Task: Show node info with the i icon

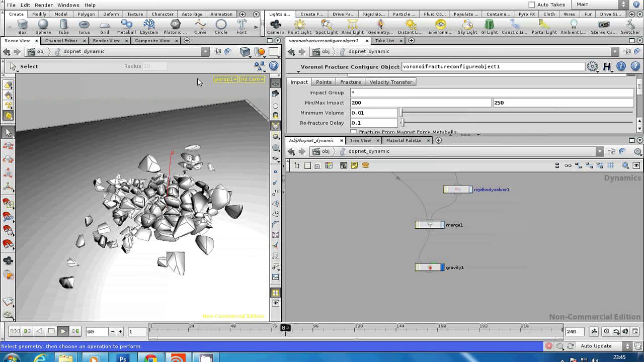Action: [621, 66]
